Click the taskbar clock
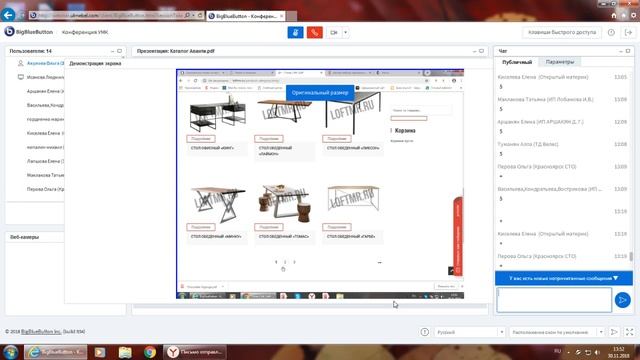This screenshot has height=360, width=640. pyautogui.click(x=618, y=352)
